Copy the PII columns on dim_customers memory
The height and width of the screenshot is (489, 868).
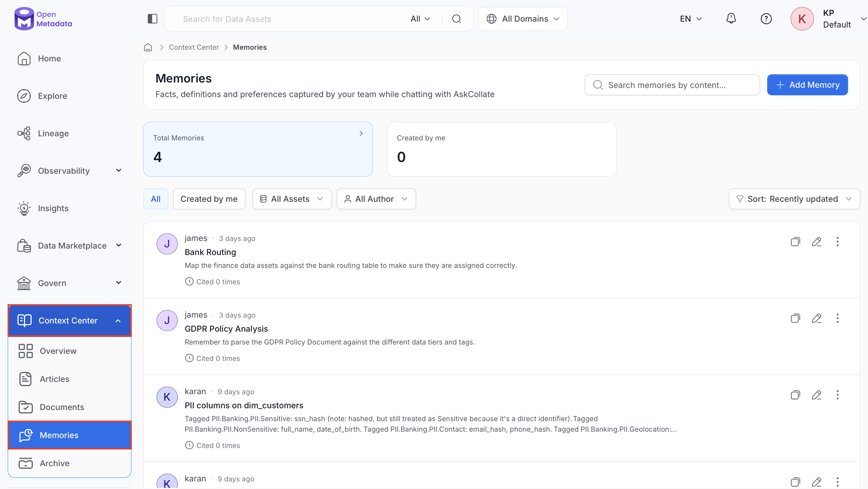795,395
